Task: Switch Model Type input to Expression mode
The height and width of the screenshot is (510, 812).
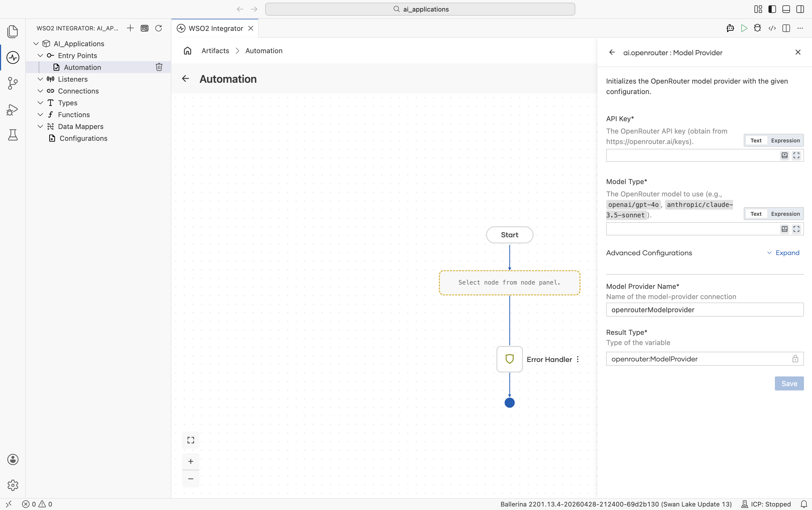Action: (785, 214)
